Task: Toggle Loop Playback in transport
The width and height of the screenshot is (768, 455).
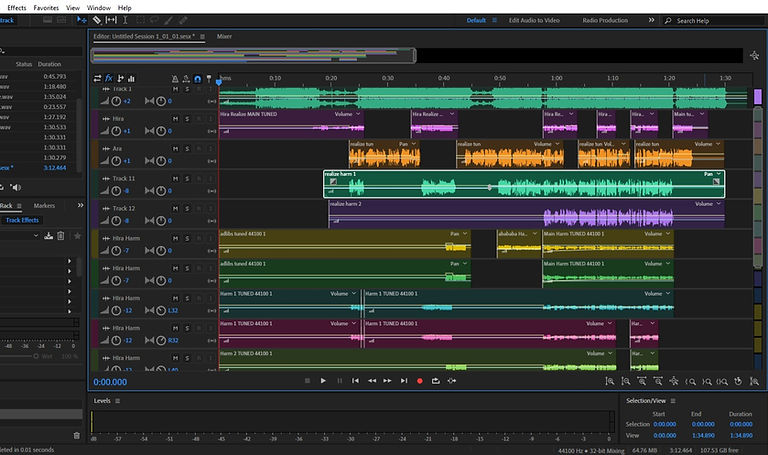Action: (435, 381)
